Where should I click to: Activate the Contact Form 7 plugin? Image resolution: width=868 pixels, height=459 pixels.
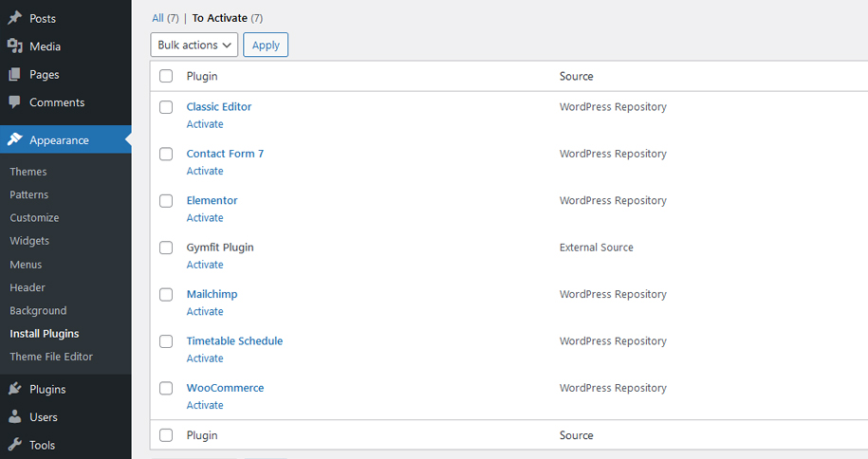click(205, 171)
